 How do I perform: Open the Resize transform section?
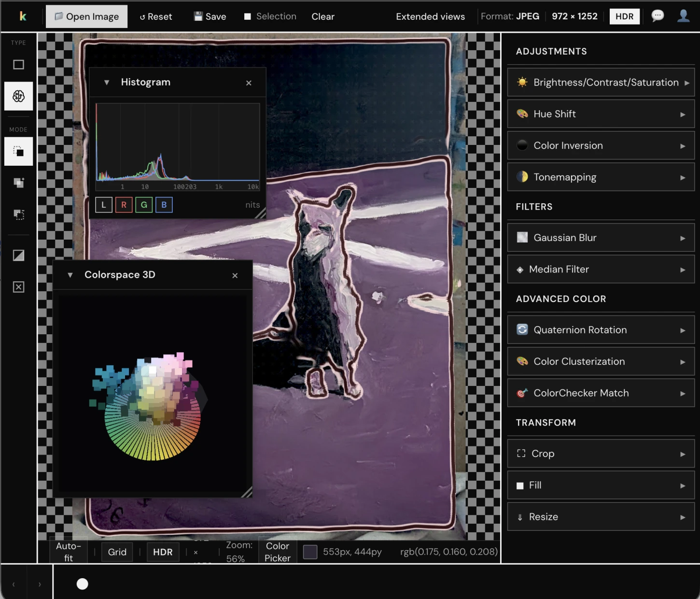tap(601, 517)
